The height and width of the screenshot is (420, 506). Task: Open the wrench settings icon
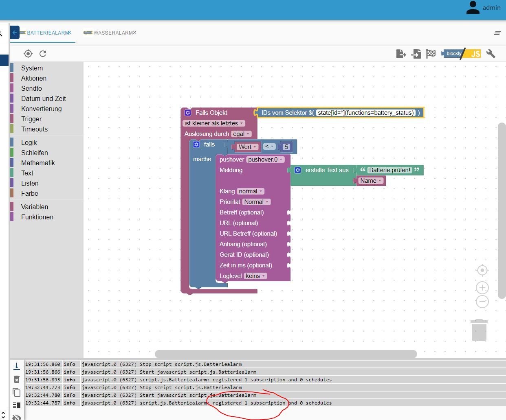tap(491, 54)
